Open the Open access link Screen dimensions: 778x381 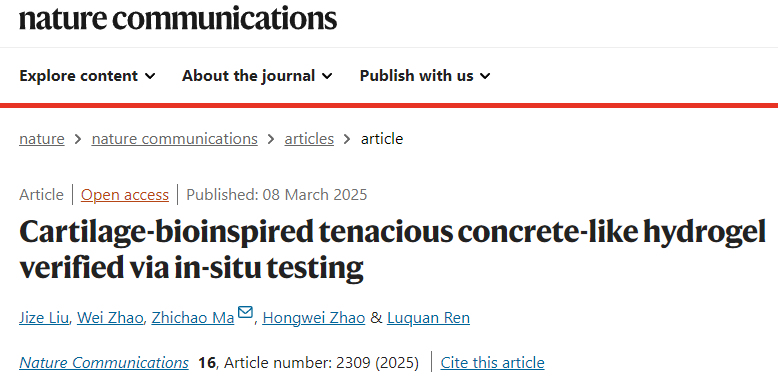(125, 195)
